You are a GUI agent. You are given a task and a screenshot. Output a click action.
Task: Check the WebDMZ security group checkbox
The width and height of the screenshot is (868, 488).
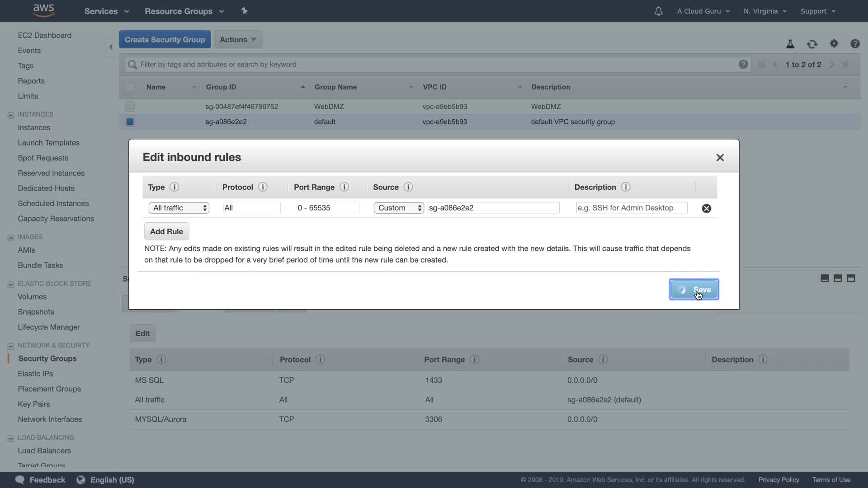[x=130, y=107]
